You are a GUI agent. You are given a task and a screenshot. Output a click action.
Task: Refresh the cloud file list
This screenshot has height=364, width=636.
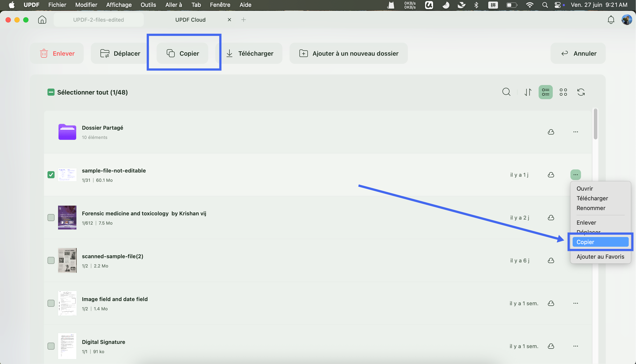581,92
